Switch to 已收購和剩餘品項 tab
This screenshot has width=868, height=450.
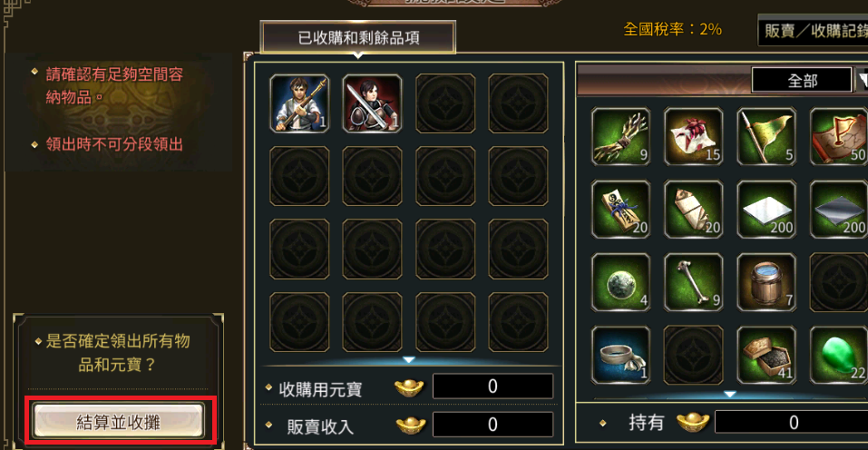(x=358, y=37)
